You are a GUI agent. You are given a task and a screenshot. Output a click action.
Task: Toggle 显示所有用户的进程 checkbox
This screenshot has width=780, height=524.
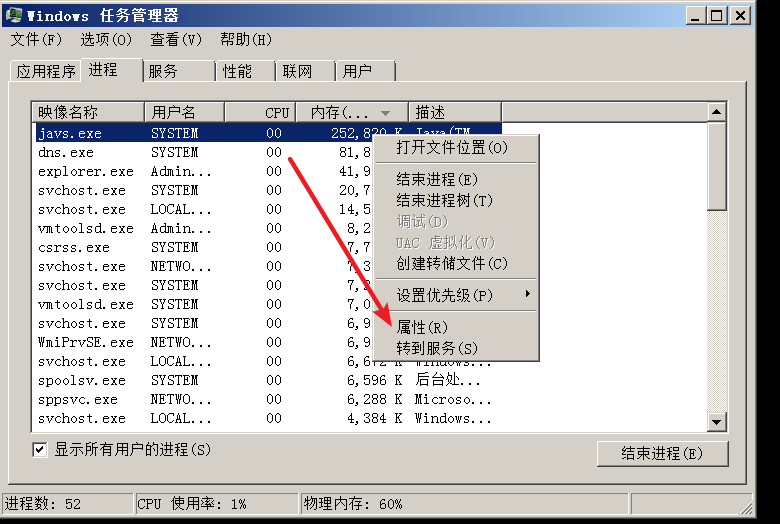click(x=40, y=450)
